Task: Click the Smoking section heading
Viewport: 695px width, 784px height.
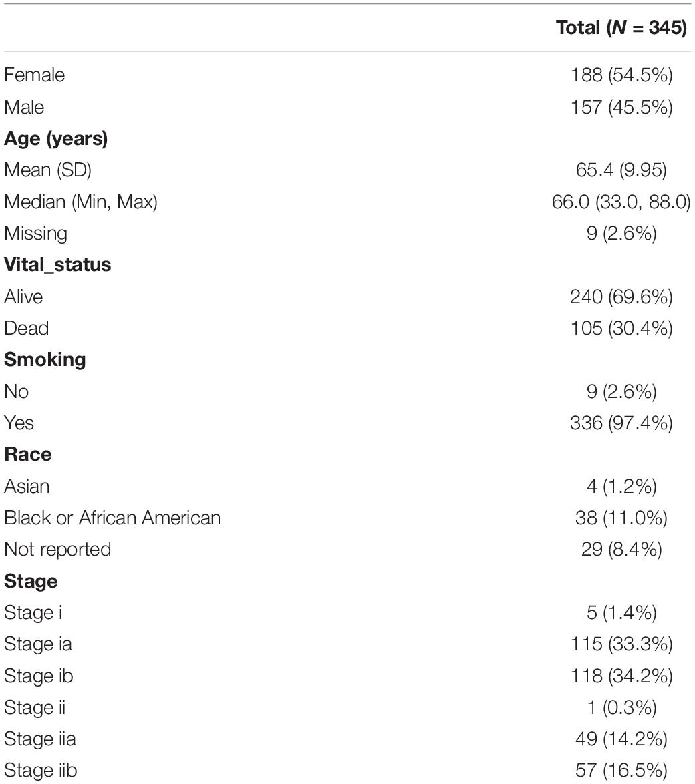Action: tap(45, 360)
